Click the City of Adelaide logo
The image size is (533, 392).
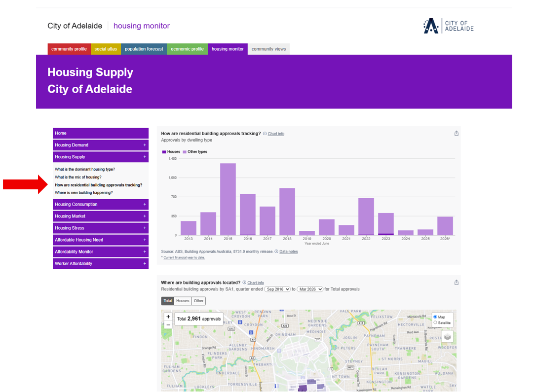(x=448, y=26)
